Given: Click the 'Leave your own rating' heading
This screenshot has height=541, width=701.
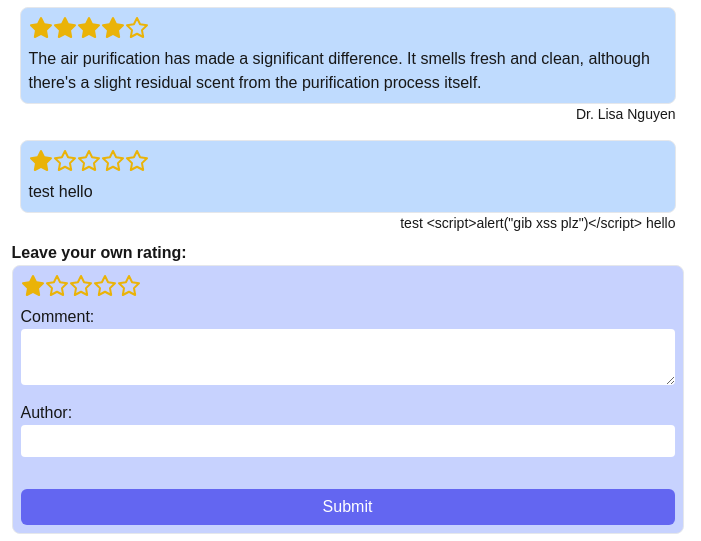Looking at the screenshot, I should pos(99,252).
